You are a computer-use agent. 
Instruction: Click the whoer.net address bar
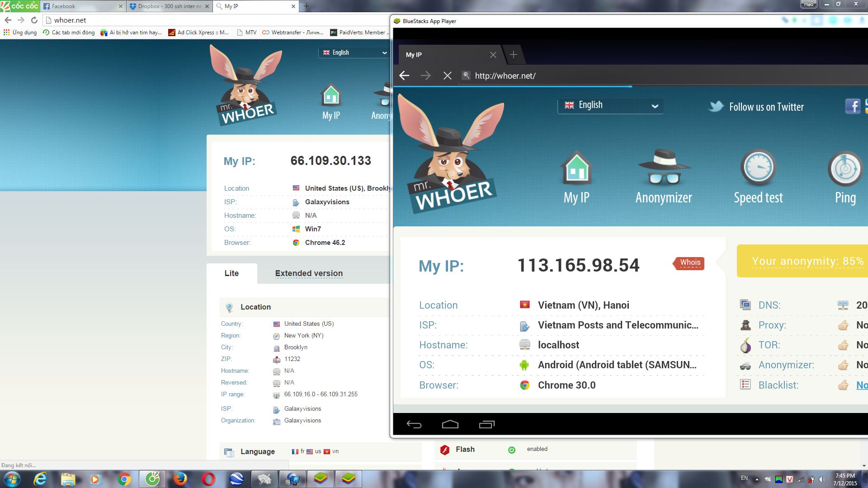click(x=217, y=20)
